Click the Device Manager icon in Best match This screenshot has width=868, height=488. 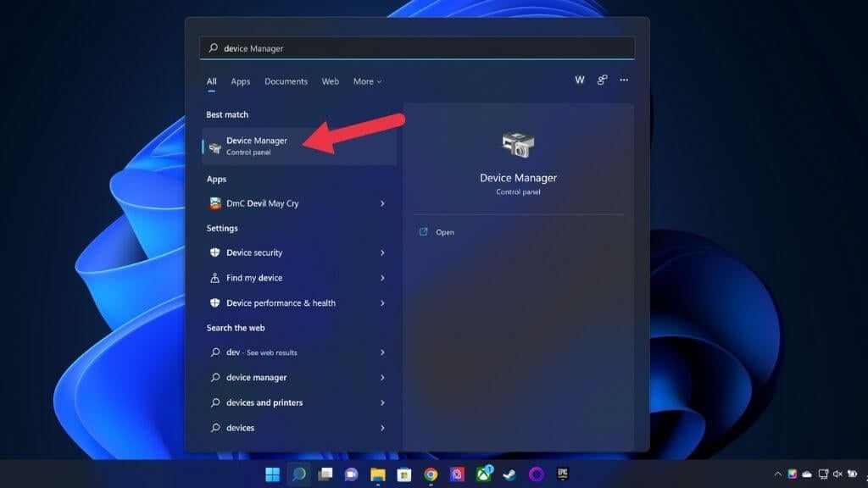pyautogui.click(x=215, y=147)
